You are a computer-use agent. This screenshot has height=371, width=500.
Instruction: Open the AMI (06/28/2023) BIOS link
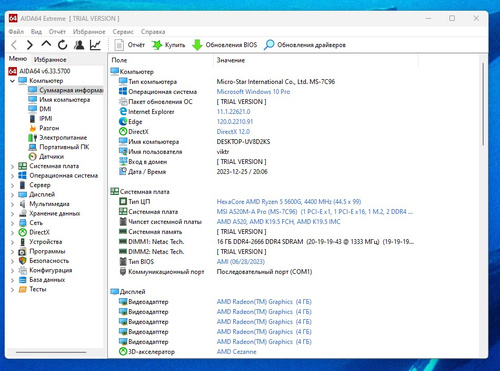point(241,262)
